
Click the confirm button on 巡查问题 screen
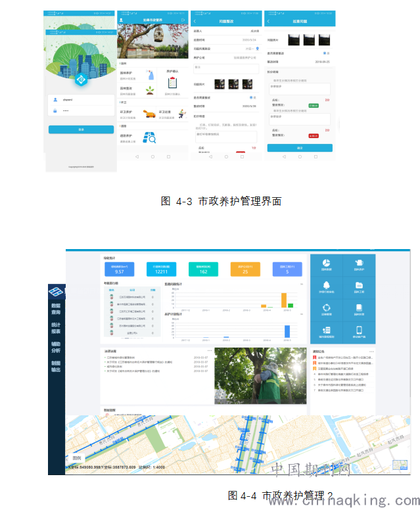[300, 148]
